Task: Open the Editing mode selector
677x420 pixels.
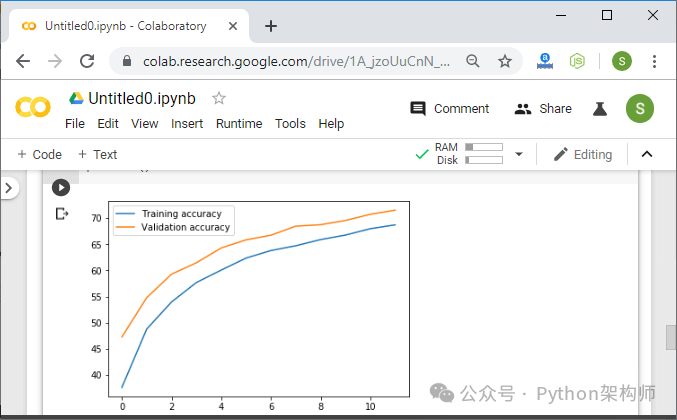Action: click(583, 154)
